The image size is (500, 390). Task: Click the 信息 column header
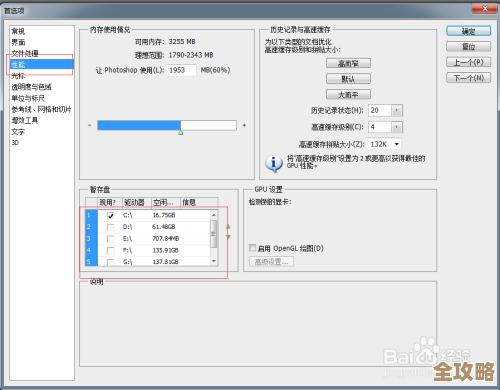pyautogui.click(x=199, y=202)
